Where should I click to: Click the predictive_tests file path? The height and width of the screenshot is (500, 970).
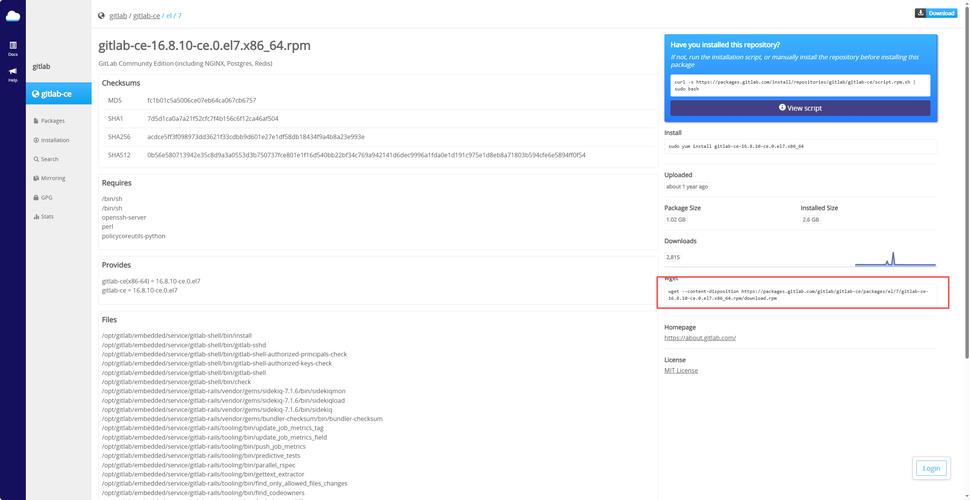201,455
